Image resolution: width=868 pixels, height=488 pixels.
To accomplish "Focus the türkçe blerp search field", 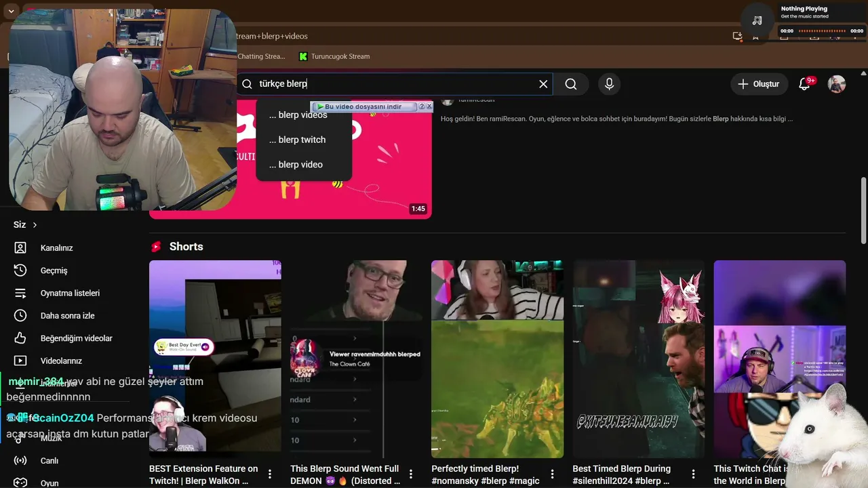I will click(x=395, y=84).
